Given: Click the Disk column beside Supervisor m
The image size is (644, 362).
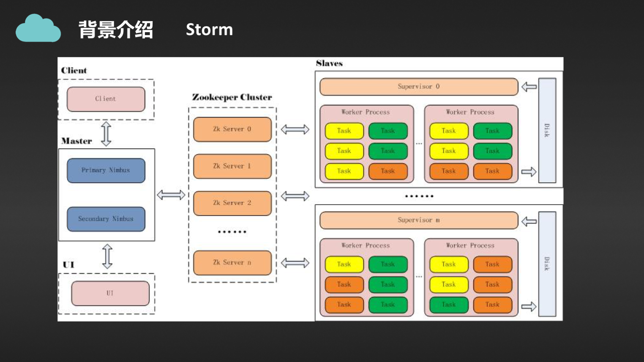Looking at the screenshot, I should coord(547,264).
